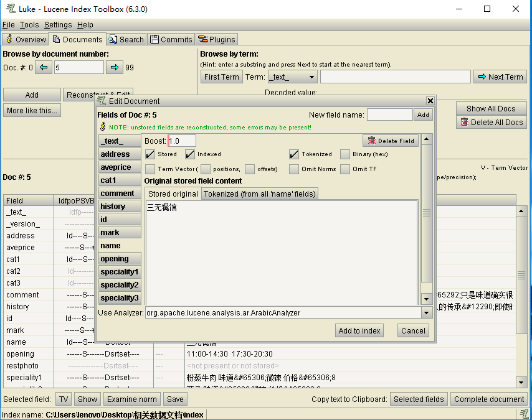Screen dimensions: 532x420
Task: Select the cat1 field tab
Action: 120,180
